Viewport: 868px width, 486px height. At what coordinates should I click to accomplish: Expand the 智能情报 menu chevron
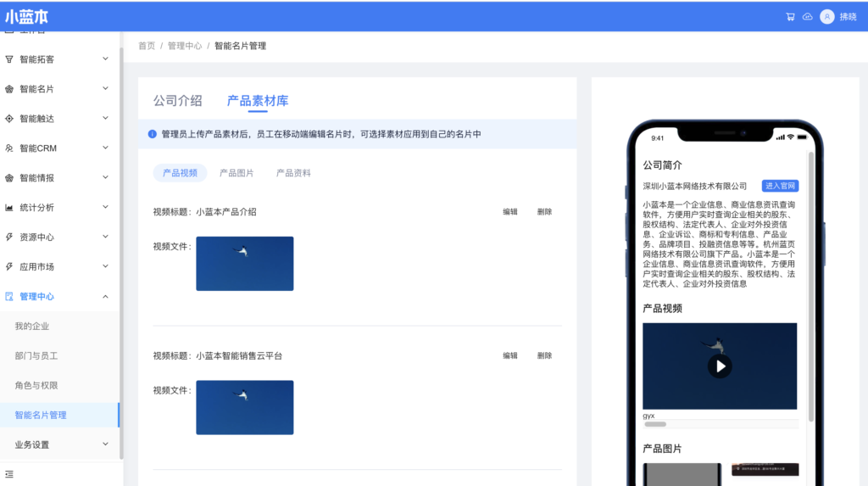(x=105, y=178)
